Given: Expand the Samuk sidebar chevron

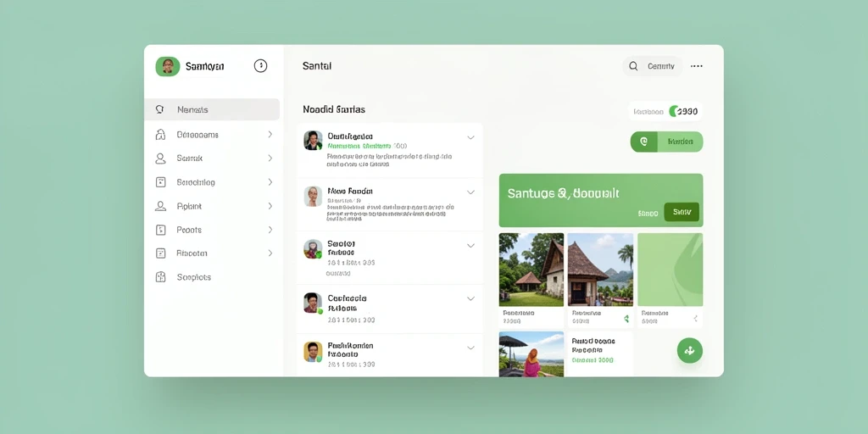Looking at the screenshot, I should pyautogui.click(x=270, y=159).
